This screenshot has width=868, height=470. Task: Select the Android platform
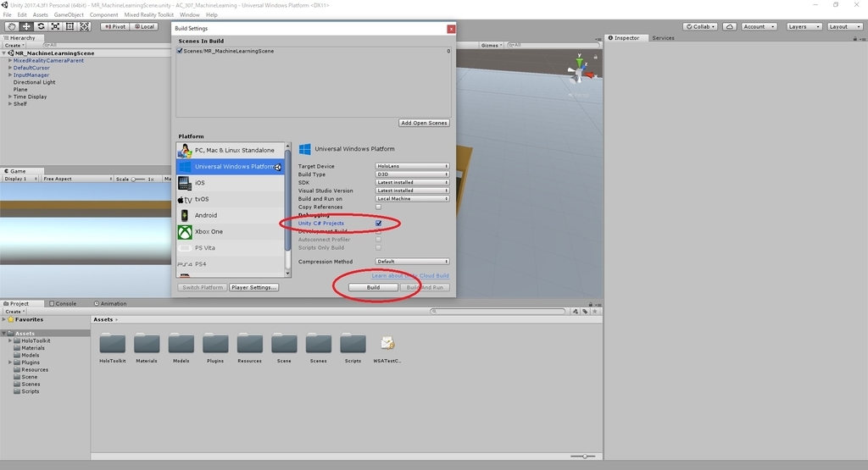point(231,215)
